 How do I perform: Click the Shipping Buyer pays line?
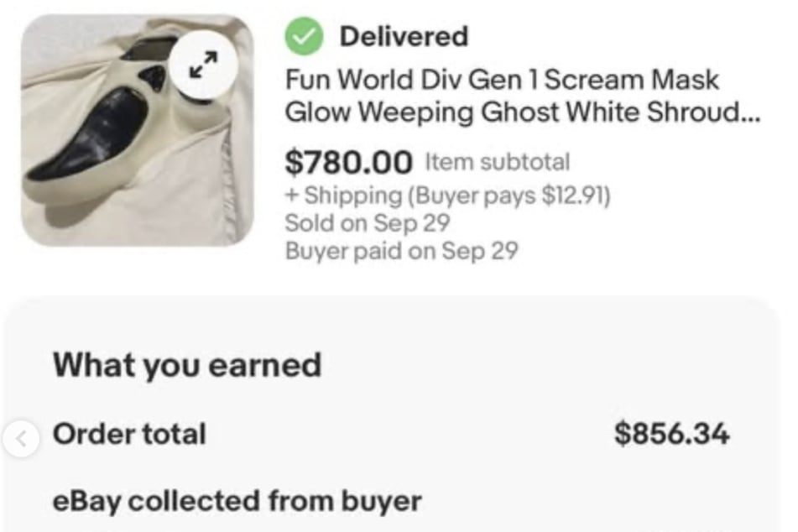tap(447, 196)
